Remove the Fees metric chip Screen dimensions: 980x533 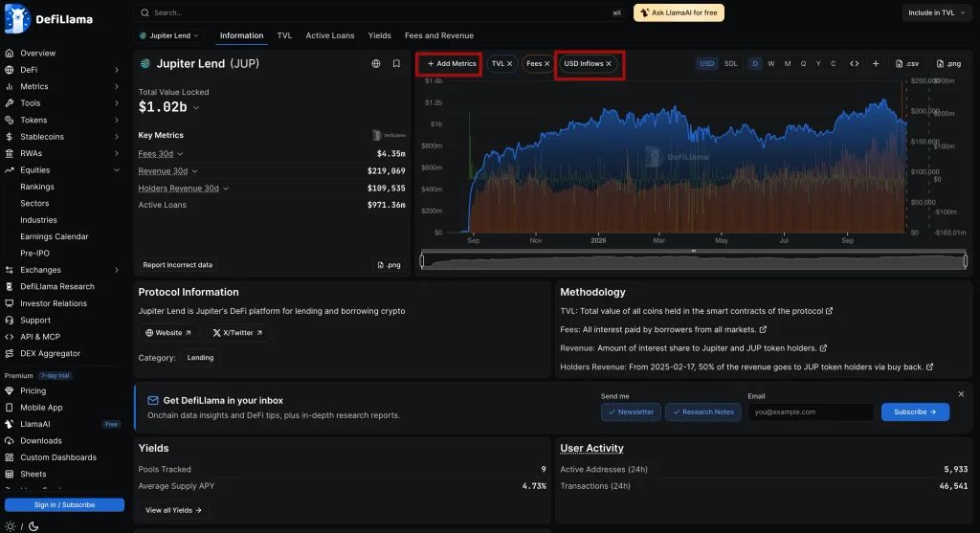(x=546, y=64)
